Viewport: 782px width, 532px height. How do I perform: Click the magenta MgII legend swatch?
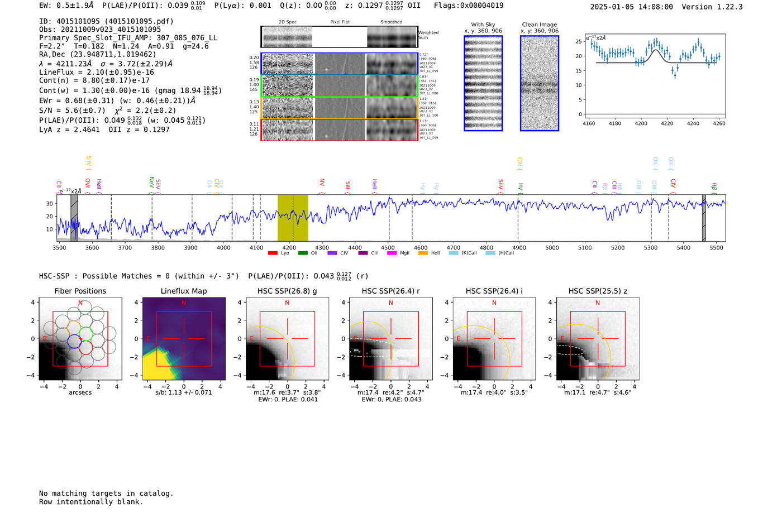[392, 253]
